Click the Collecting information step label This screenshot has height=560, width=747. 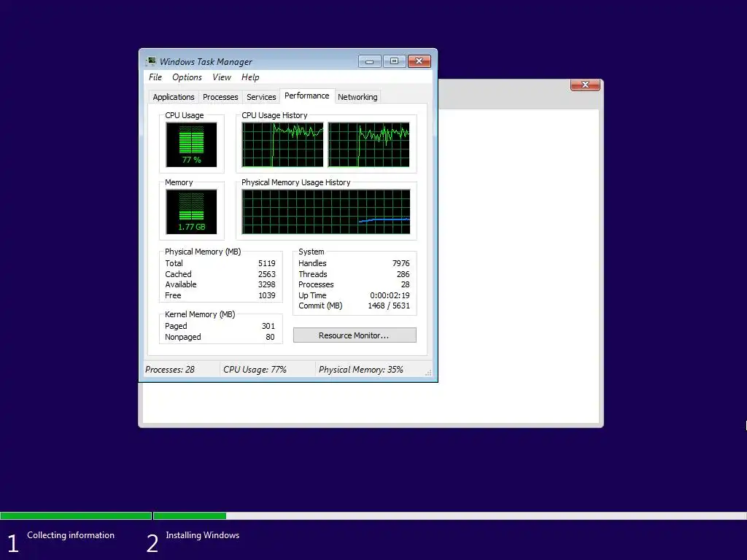(x=71, y=535)
